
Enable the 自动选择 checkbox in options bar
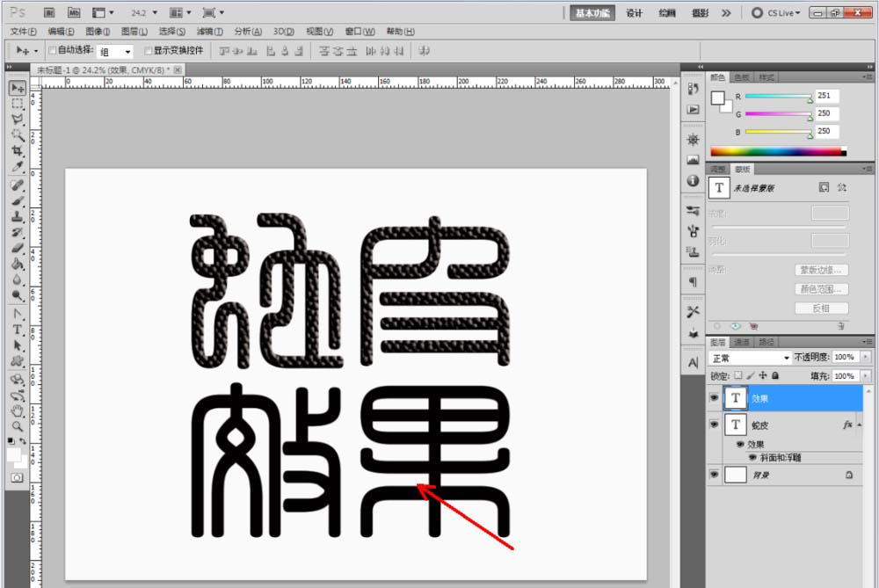pos(54,50)
